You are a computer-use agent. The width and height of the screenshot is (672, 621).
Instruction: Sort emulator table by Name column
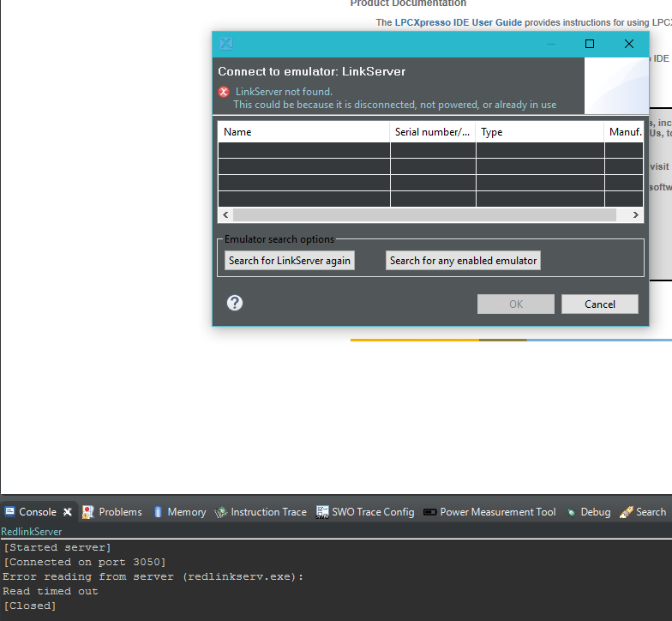click(303, 132)
